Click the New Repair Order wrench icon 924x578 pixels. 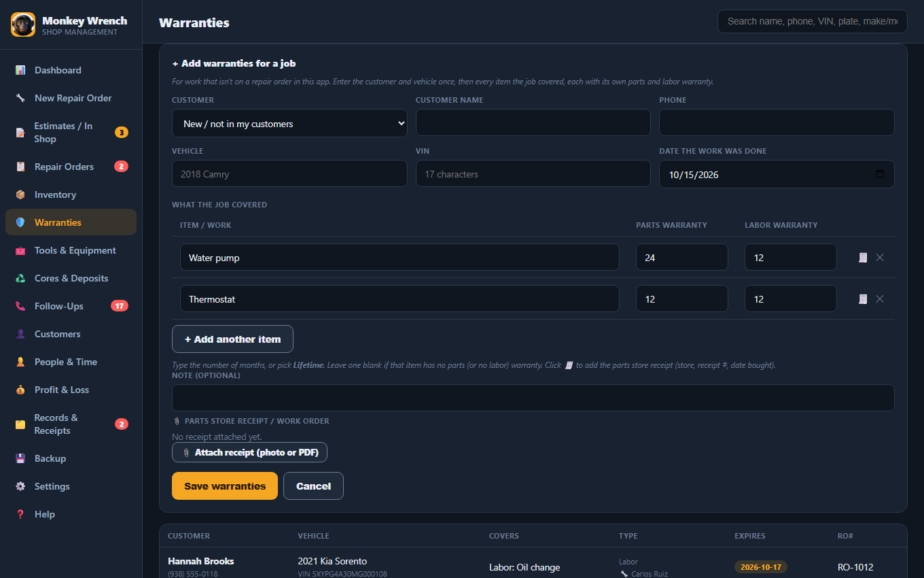pos(20,98)
